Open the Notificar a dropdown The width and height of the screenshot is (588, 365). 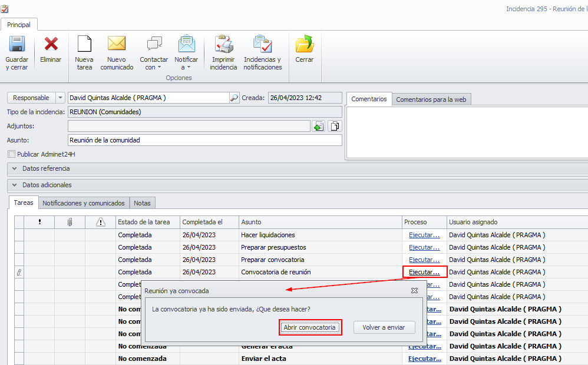click(186, 52)
